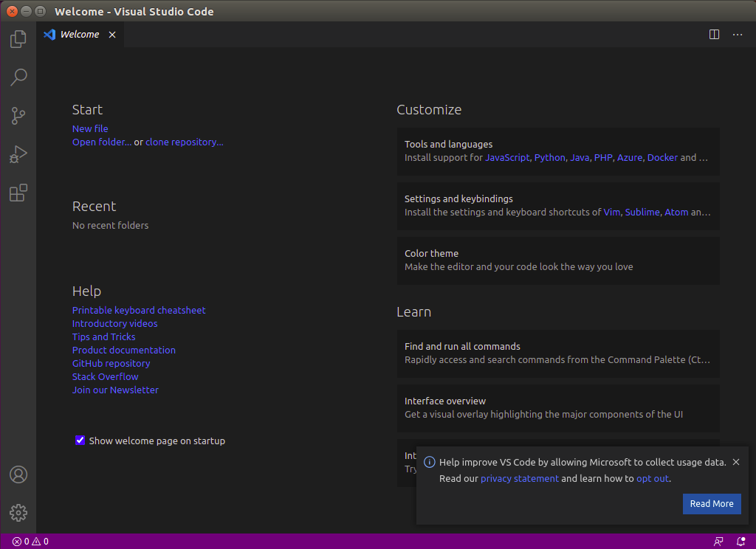Open the Manage gear icon
Viewport: 756px width, 549px height.
tap(18, 513)
